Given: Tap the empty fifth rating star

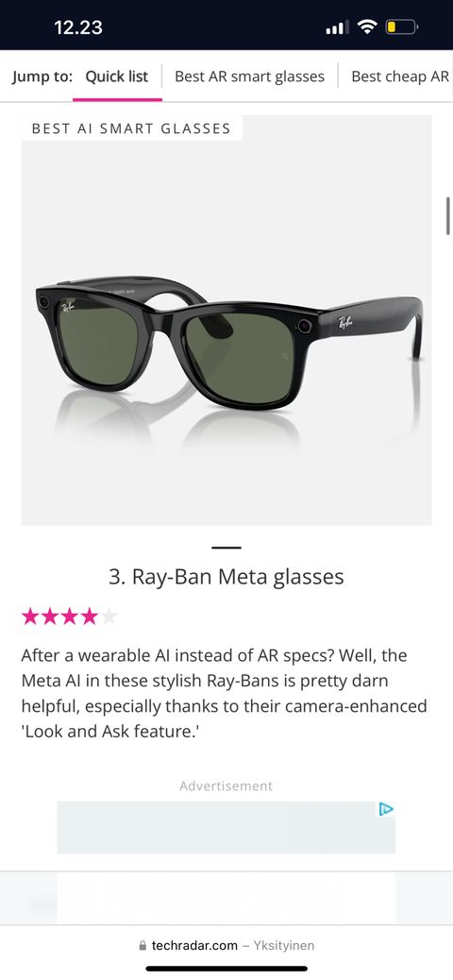Looking at the screenshot, I should tap(109, 617).
